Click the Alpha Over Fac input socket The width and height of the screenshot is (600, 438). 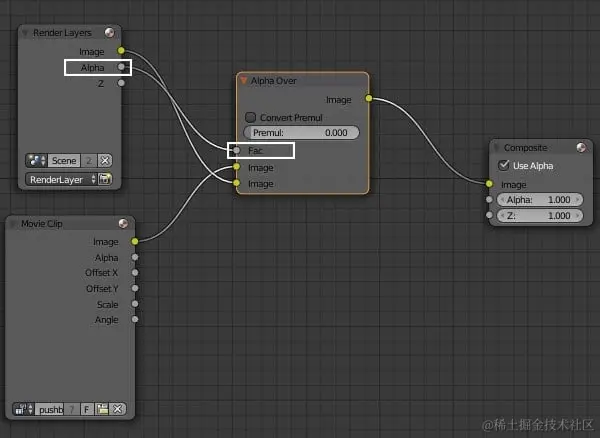(237, 150)
